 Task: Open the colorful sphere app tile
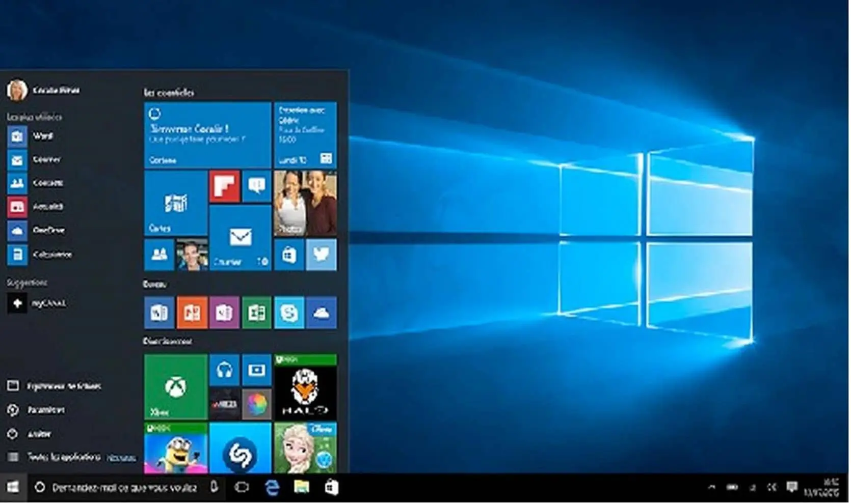pos(256,404)
